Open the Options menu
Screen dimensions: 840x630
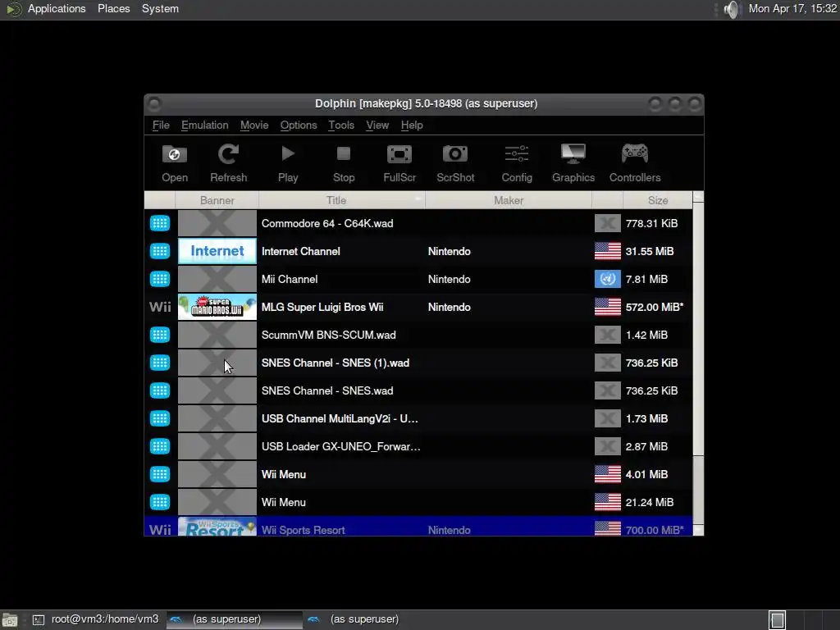(299, 125)
